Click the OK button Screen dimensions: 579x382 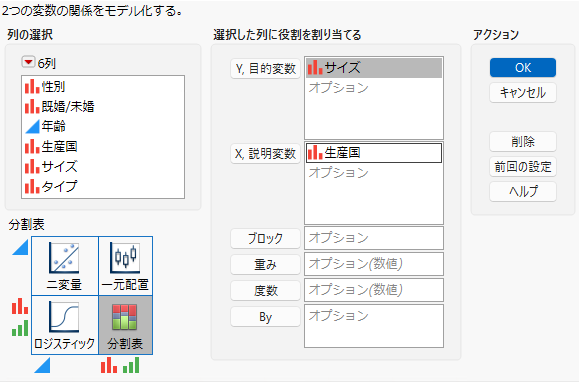coord(523,68)
